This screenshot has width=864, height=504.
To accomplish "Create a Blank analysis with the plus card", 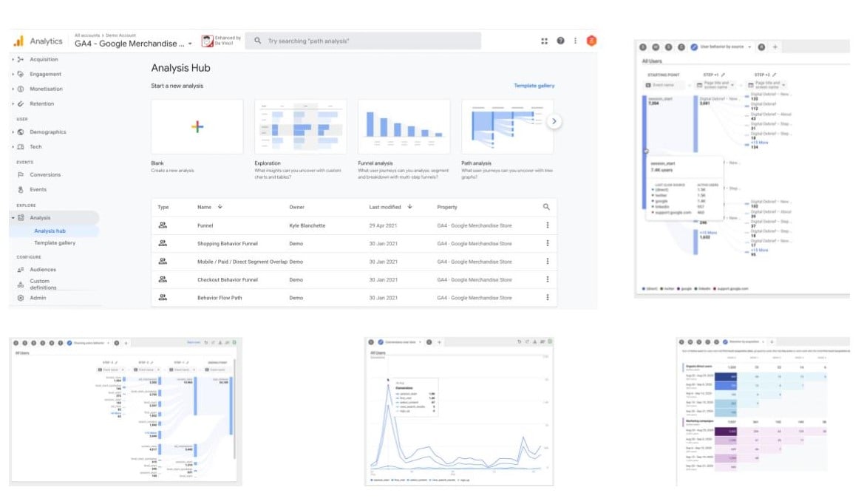I will pyautogui.click(x=197, y=127).
